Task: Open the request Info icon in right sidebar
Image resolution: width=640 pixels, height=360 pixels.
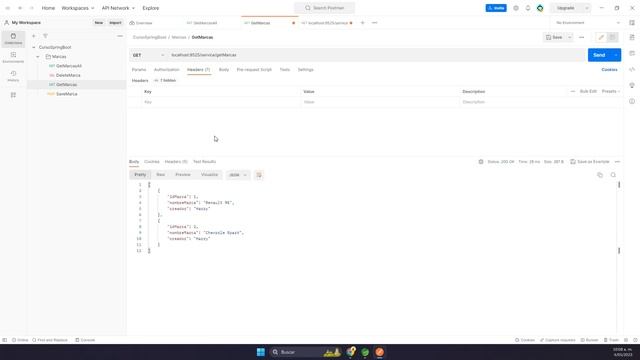Action: pos(632,101)
